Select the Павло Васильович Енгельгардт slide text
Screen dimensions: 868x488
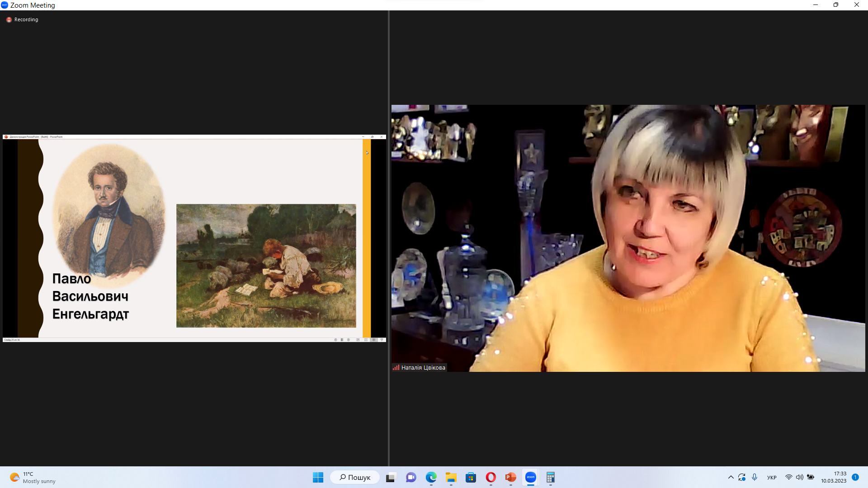pos(90,296)
